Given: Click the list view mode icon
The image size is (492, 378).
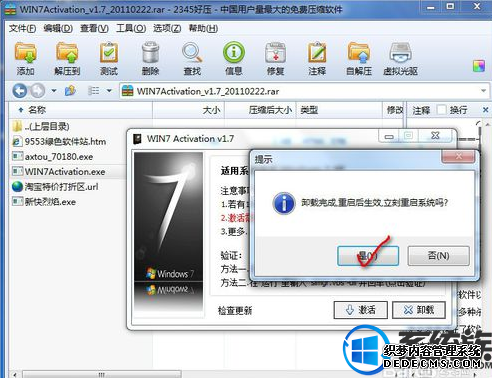Looking at the screenshot, I should pyautogui.click(x=94, y=91).
